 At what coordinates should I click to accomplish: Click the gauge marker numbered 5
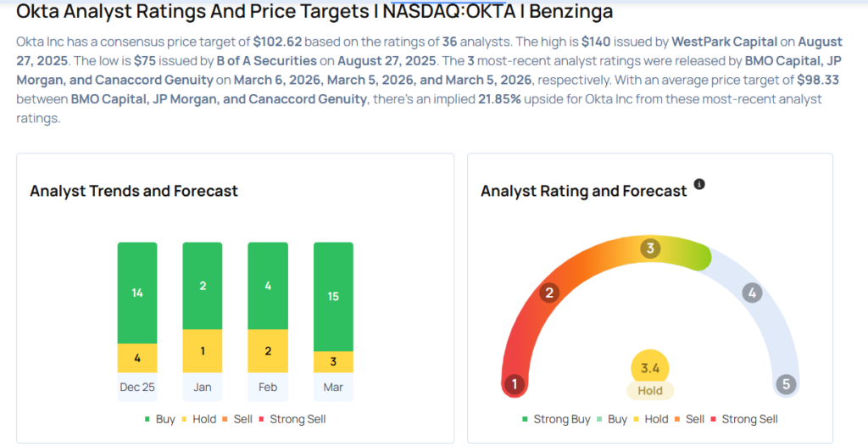(786, 384)
